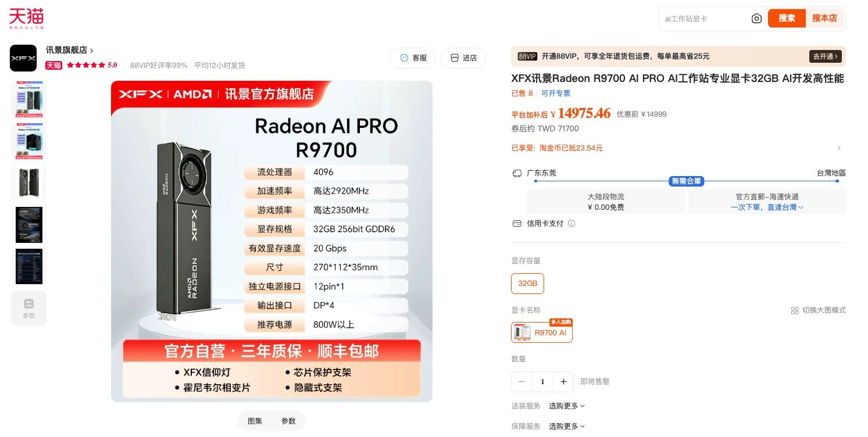Expand 送装服务 选购更多 dropdown
868x437 pixels.
(567, 406)
